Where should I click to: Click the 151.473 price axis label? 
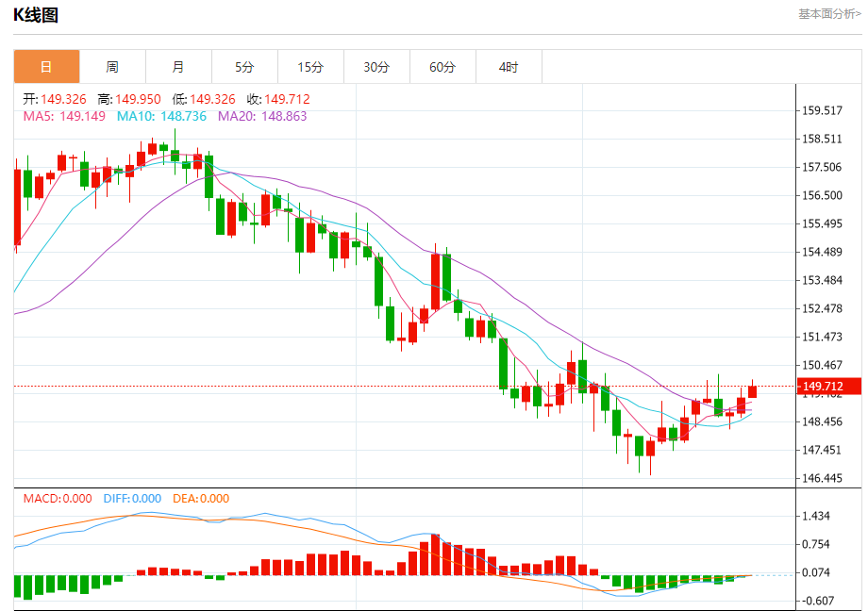tap(822, 337)
